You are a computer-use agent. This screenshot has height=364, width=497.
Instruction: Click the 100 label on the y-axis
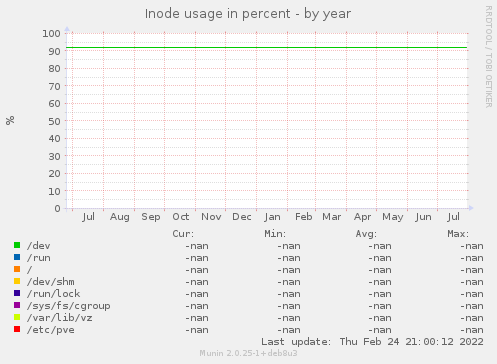click(51, 33)
